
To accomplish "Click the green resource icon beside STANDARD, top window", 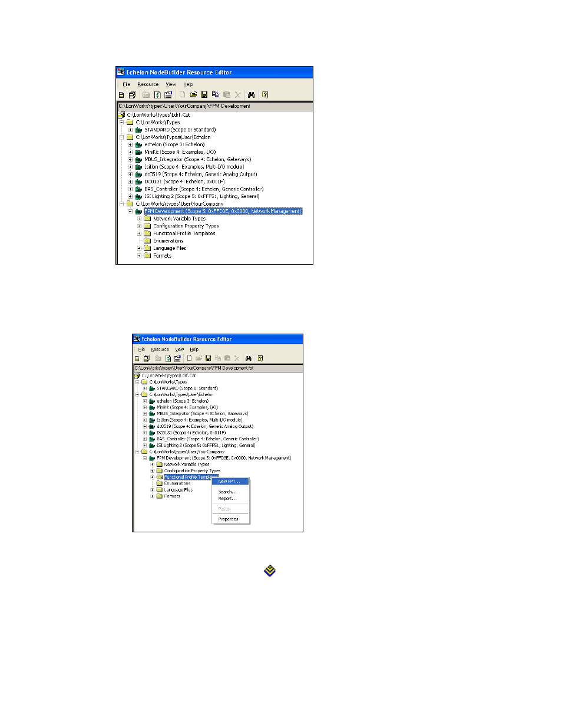I will coord(139,130).
